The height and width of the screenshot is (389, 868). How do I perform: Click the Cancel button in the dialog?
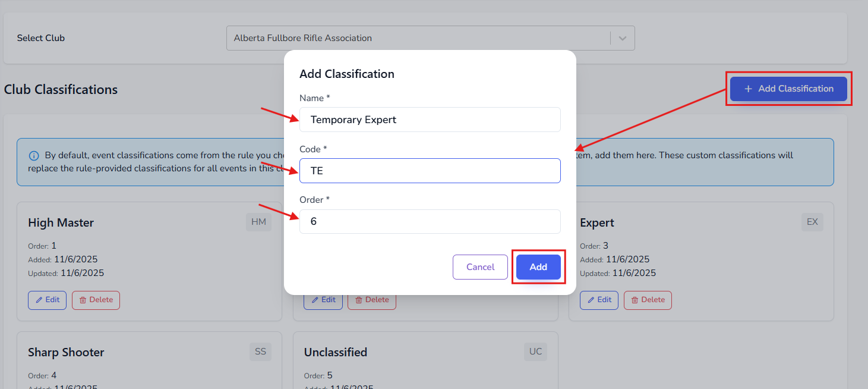(x=480, y=266)
